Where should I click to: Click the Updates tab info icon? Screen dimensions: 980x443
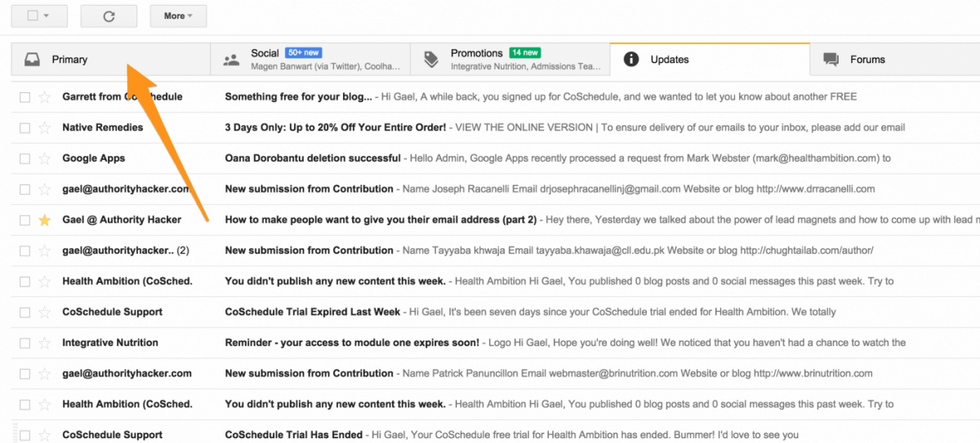(x=630, y=59)
